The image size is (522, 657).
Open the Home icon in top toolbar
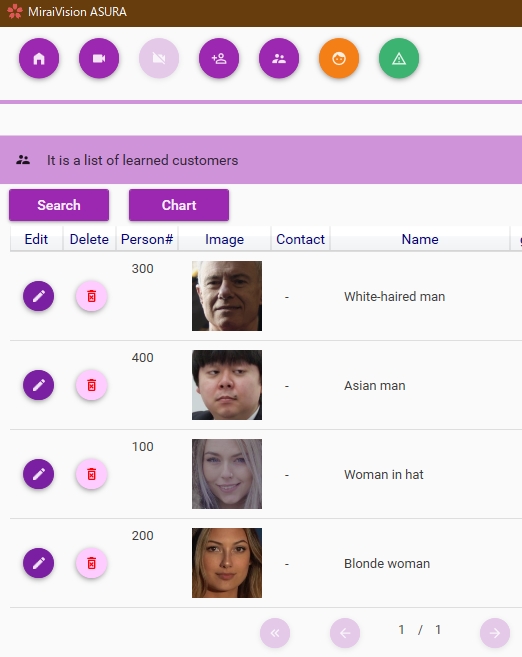click(x=39, y=58)
